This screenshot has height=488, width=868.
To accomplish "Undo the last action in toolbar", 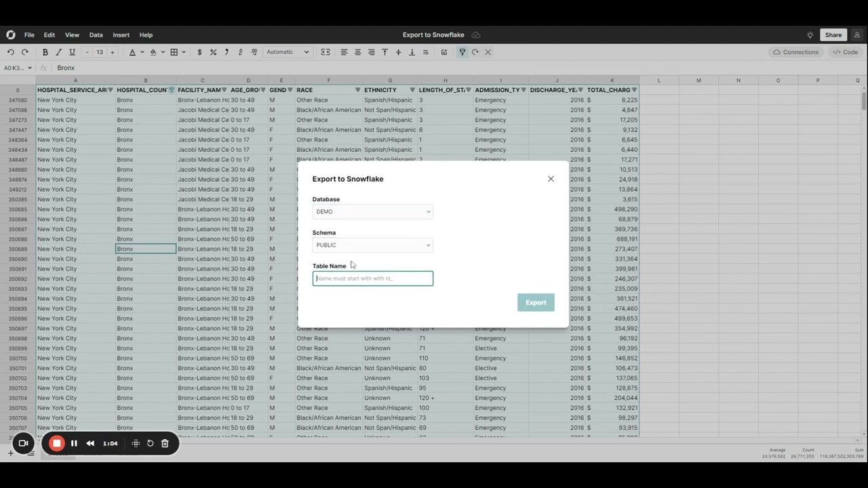I will (x=10, y=52).
